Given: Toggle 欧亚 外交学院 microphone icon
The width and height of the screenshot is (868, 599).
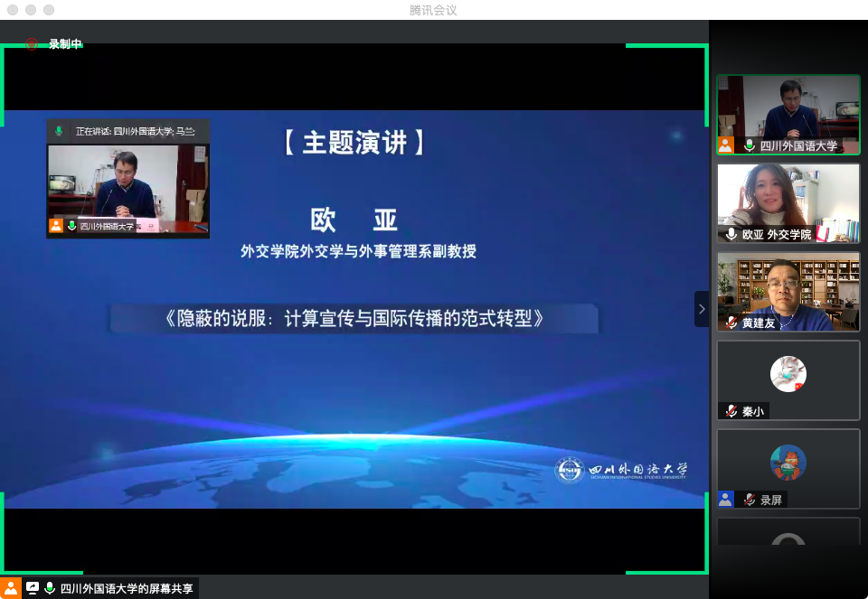Looking at the screenshot, I should coord(731,234).
